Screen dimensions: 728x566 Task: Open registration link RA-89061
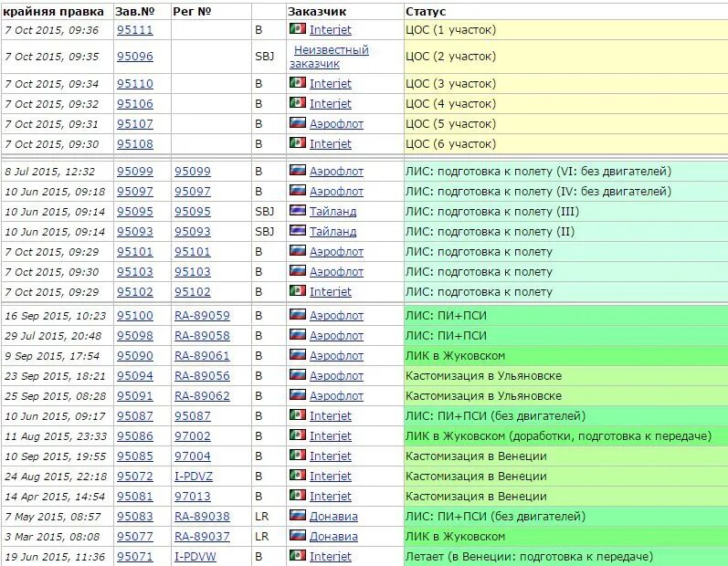point(202,356)
